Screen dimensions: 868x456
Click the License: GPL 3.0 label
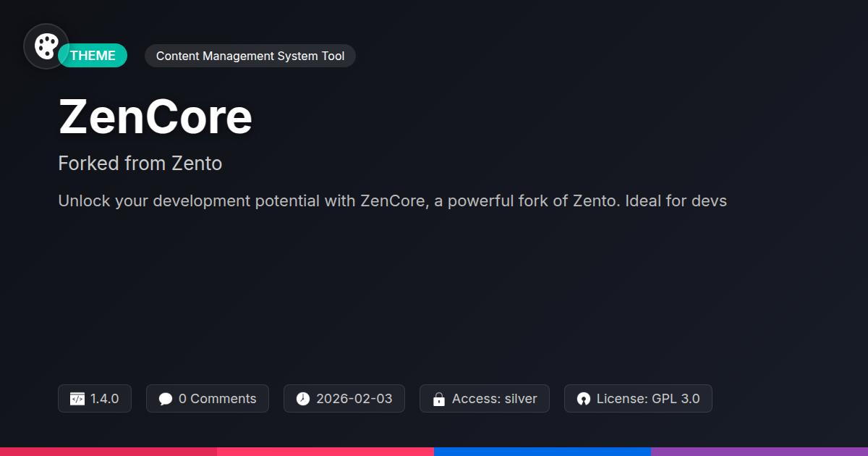pyautogui.click(x=648, y=399)
